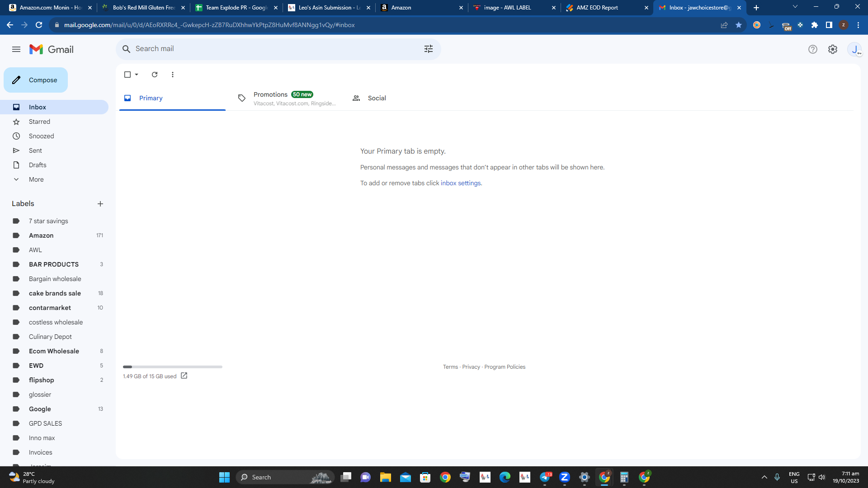Open the Google account avatar

click(854, 49)
